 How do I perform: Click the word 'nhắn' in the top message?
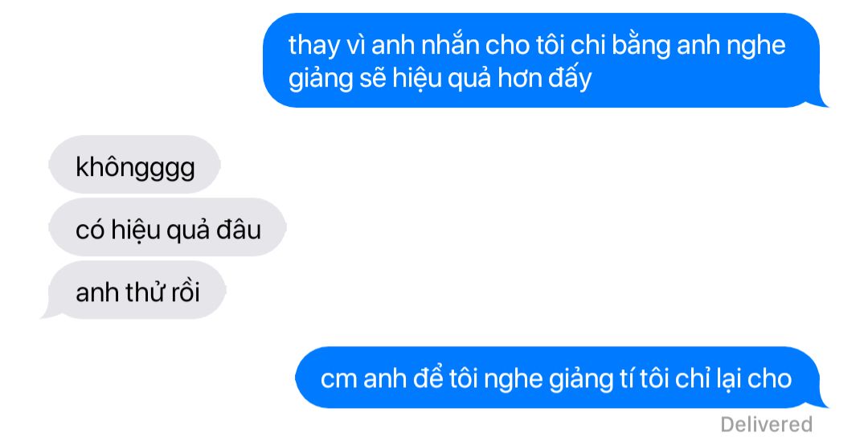tap(449, 45)
